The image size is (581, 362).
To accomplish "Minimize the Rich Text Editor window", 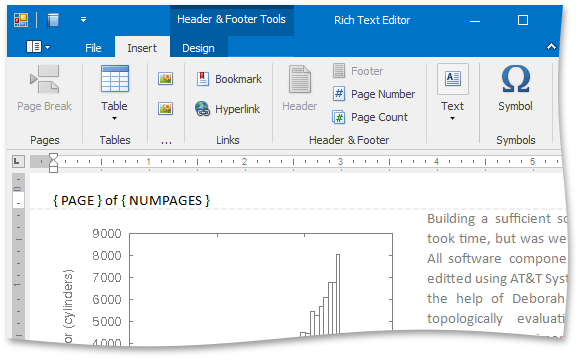I will tap(475, 21).
